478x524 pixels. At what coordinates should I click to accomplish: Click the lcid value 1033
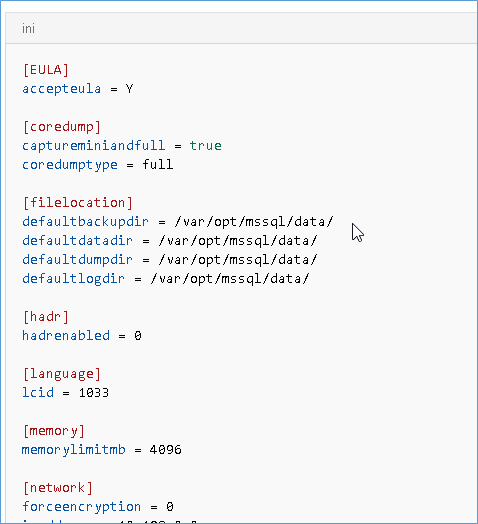click(94, 393)
